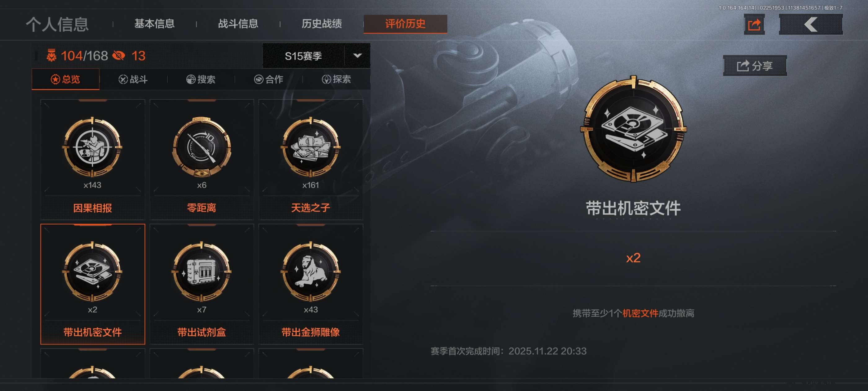Select the 合作 category filter

pos(268,79)
